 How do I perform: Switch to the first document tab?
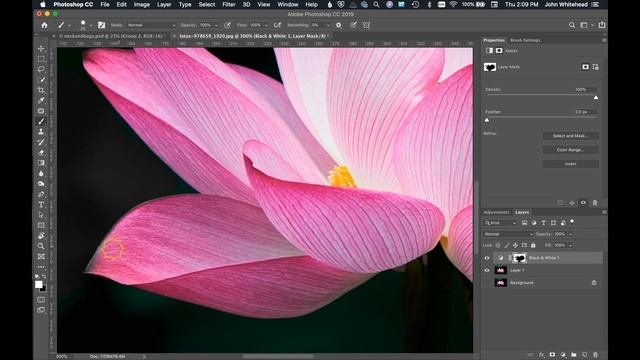112,36
